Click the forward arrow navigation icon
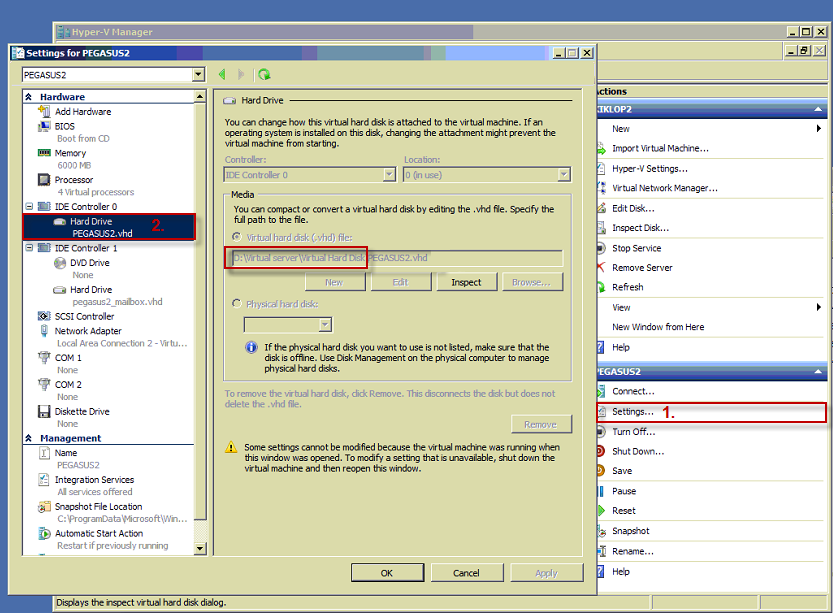Image resolution: width=833 pixels, height=613 pixels. point(241,74)
